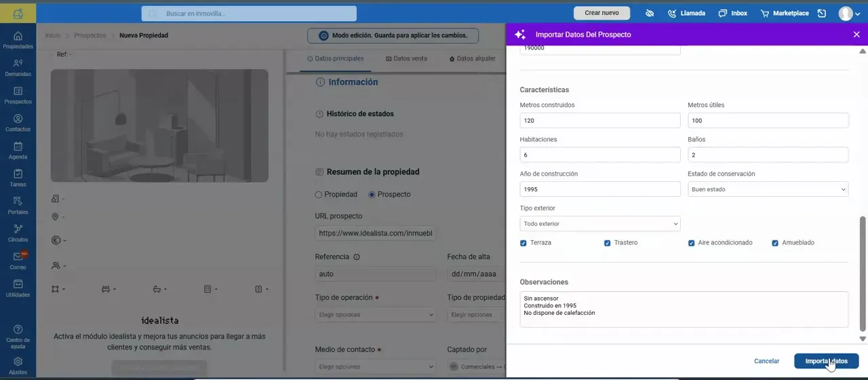868x380 pixels.
Task: Click the Buscar en inmovilla search box
Action: click(x=249, y=14)
